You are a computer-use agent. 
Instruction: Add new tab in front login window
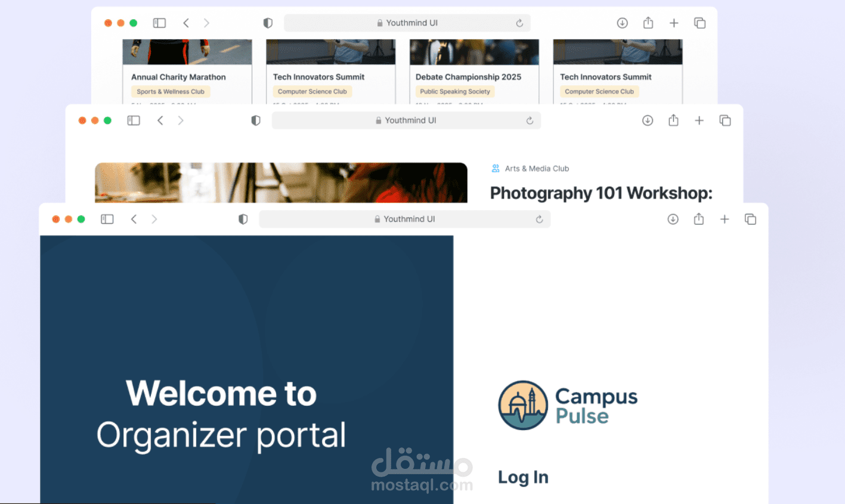pyautogui.click(x=725, y=219)
